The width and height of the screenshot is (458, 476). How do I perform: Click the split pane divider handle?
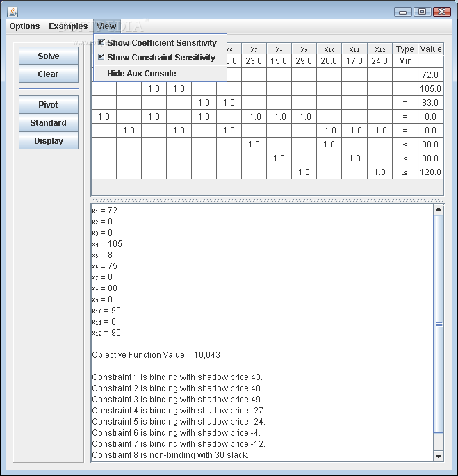(268, 200)
